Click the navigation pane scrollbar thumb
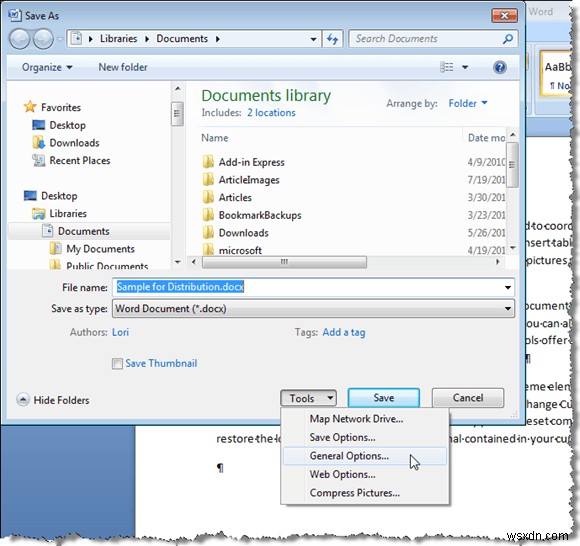Viewport: 580px width, 546px height. (177, 114)
